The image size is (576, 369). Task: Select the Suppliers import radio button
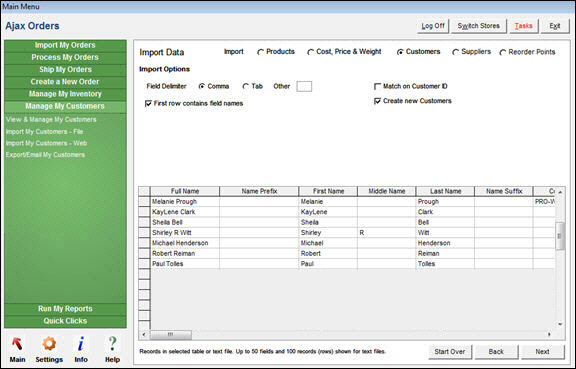[x=456, y=52]
